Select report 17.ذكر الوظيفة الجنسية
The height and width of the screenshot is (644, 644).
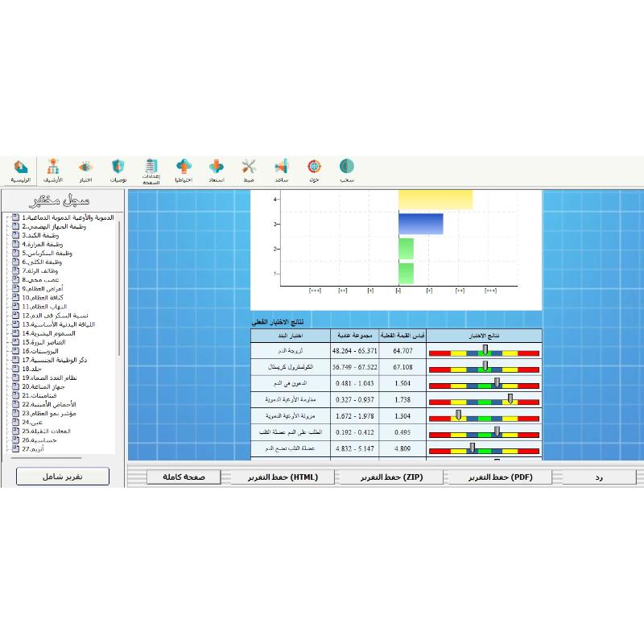[x=55, y=360]
